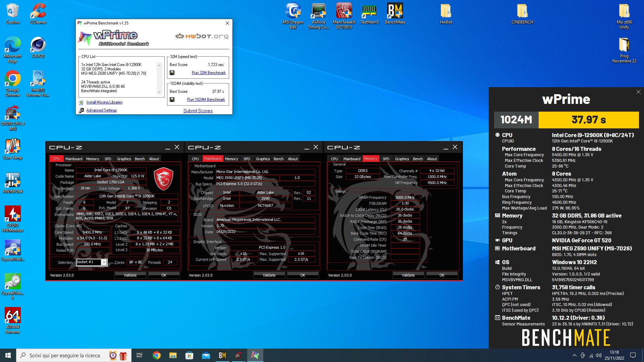The height and width of the screenshot is (362, 644).
Task: Open AIDA64 Extreme desktop icon
Action: pyautogui.click(x=13, y=320)
